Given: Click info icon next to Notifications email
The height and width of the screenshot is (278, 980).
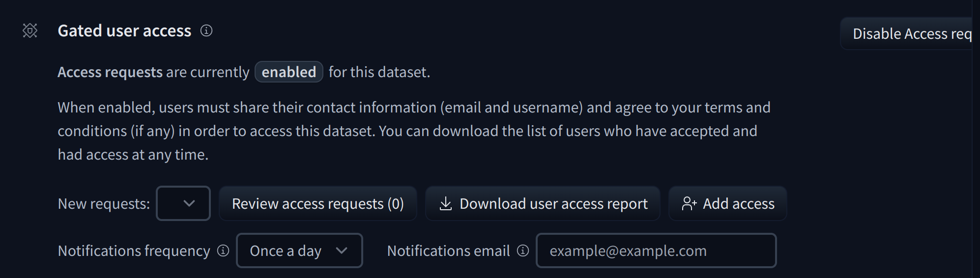Looking at the screenshot, I should coord(523,250).
